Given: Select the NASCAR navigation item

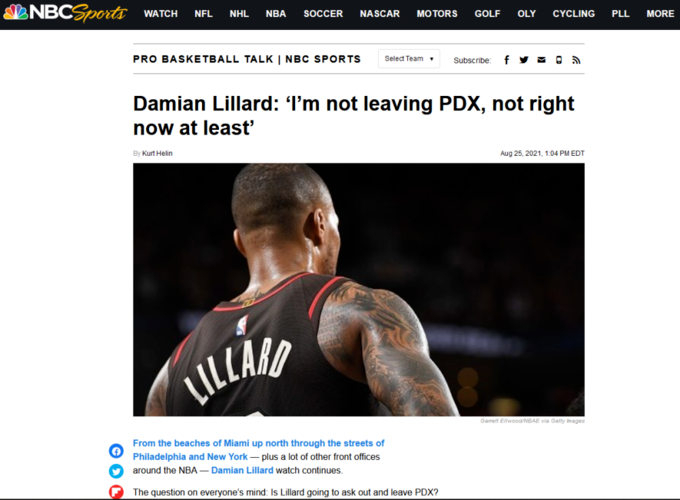Looking at the screenshot, I should pyautogui.click(x=379, y=14).
